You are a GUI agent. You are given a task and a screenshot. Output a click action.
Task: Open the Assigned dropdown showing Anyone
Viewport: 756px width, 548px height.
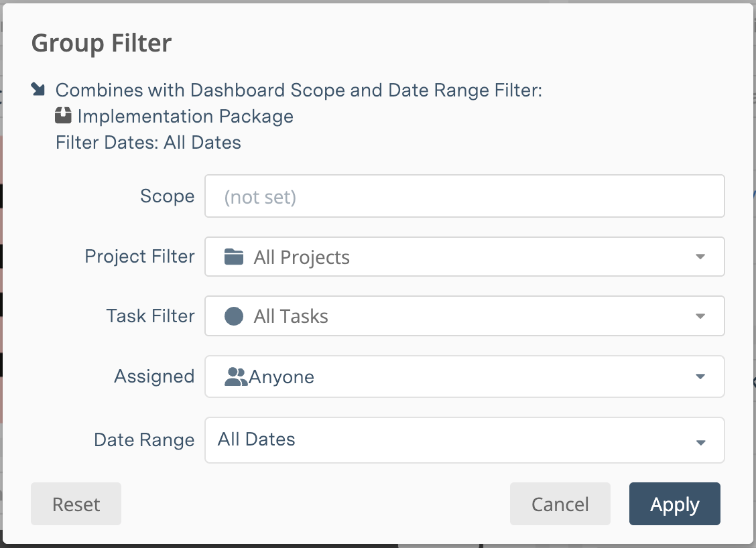(x=464, y=376)
